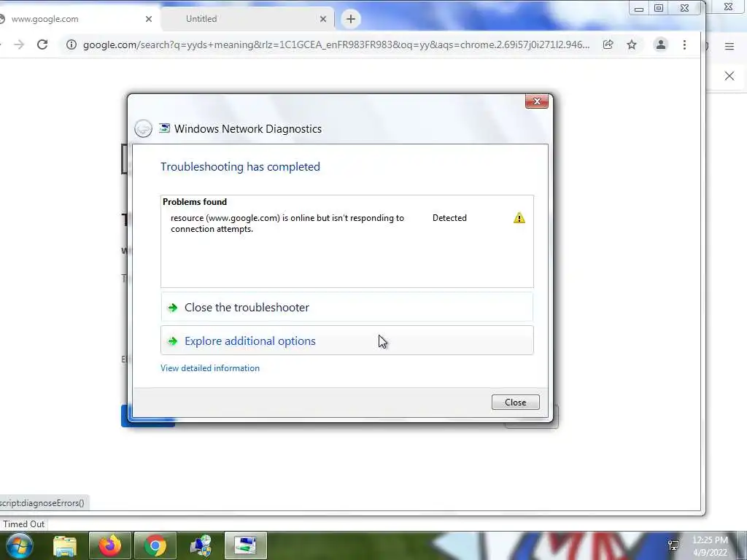
Task: Click the address bar URL
Action: pos(336,44)
